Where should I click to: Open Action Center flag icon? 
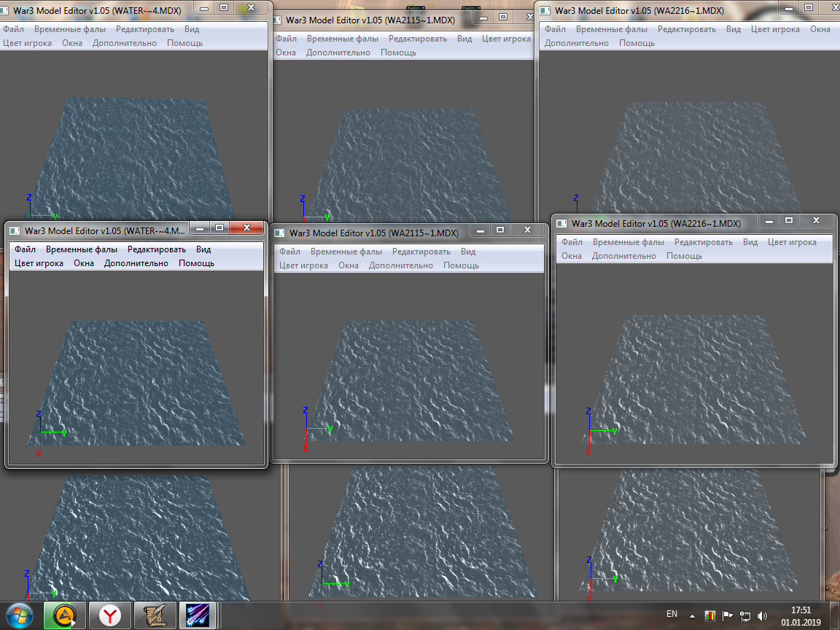pos(728,616)
